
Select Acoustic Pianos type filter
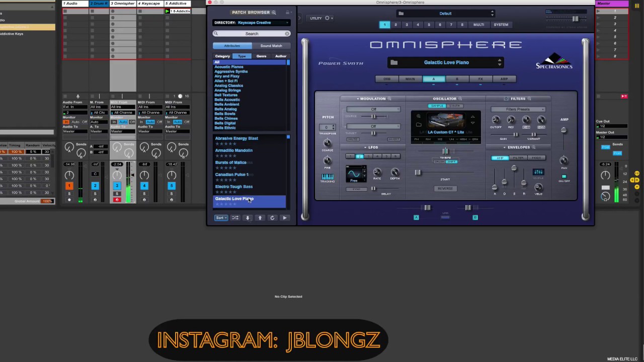229,67
